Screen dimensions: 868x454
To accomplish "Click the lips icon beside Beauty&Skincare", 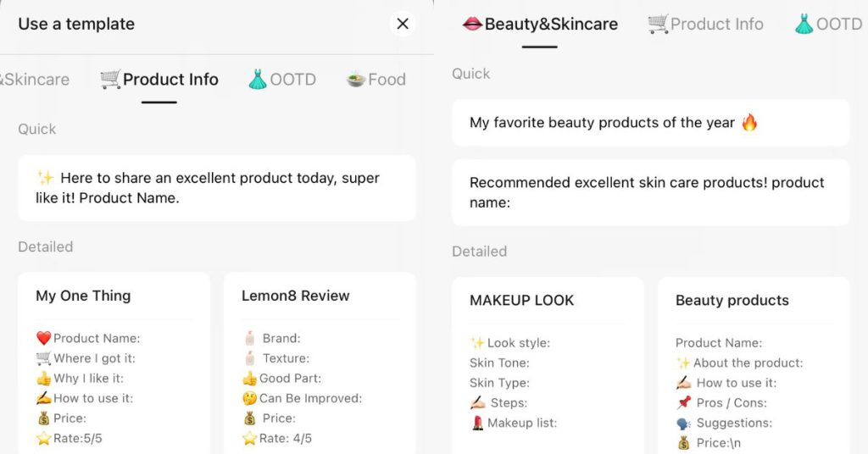I will (x=472, y=24).
